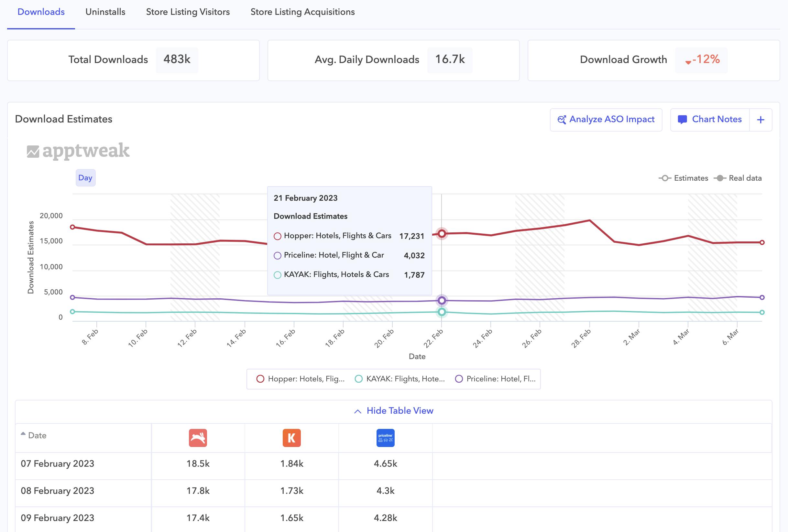This screenshot has height=532, width=788.
Task: Open the Store Listing Visitors tab
Action: pos(188,12)
